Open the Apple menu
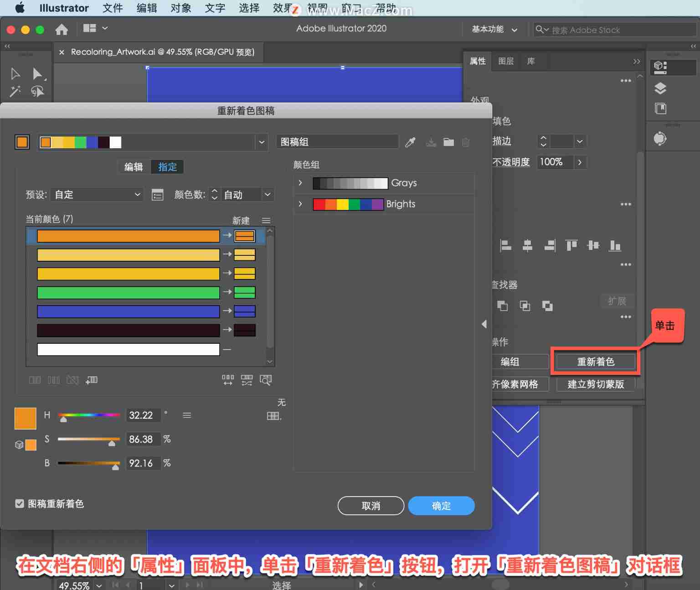 [20, 8]
